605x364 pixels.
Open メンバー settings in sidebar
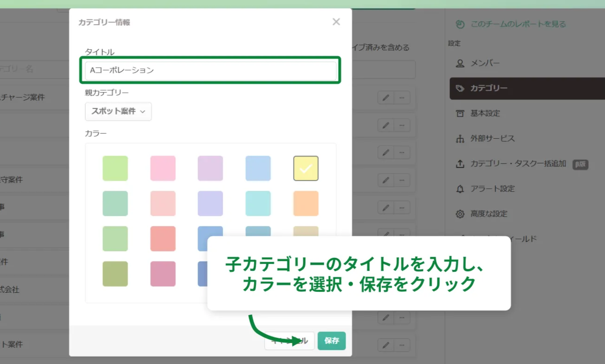[485, 63]
